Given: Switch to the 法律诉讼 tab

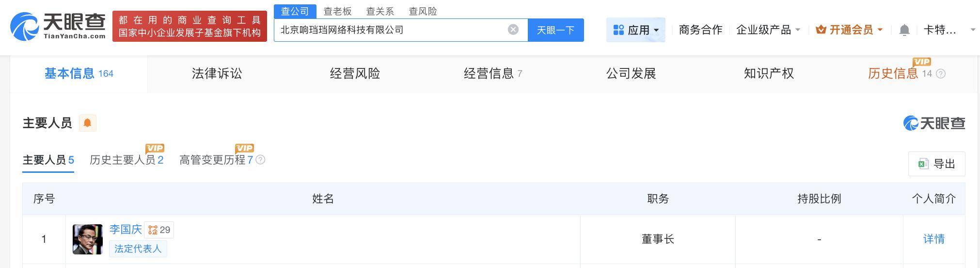Looking at the screenshot, I should click(217, 74).
